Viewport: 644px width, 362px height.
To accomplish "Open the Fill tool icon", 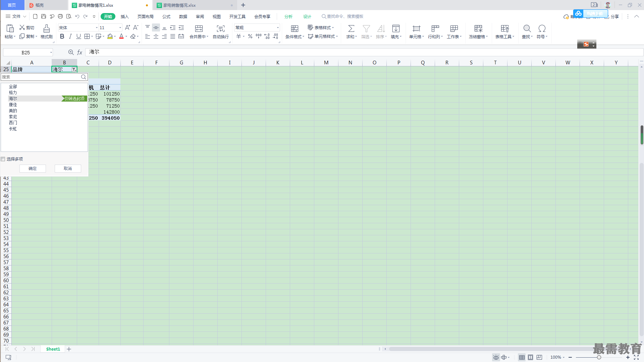I will click(396, 29).
